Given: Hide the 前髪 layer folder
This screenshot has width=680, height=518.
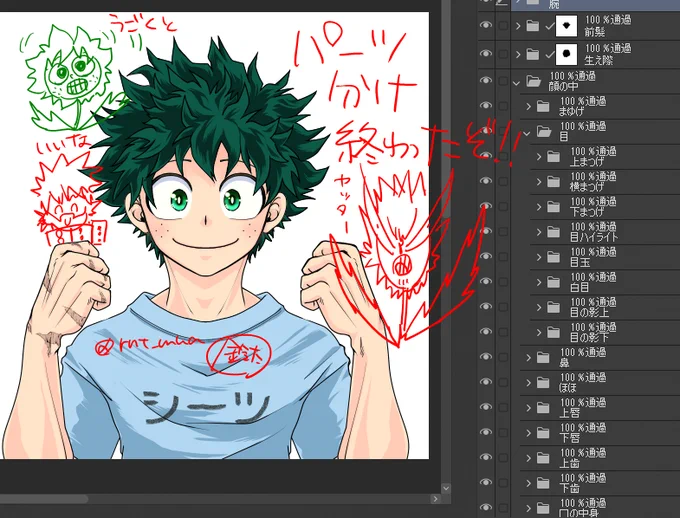Looking at the screenshot, I should click(x=486, y=26).
